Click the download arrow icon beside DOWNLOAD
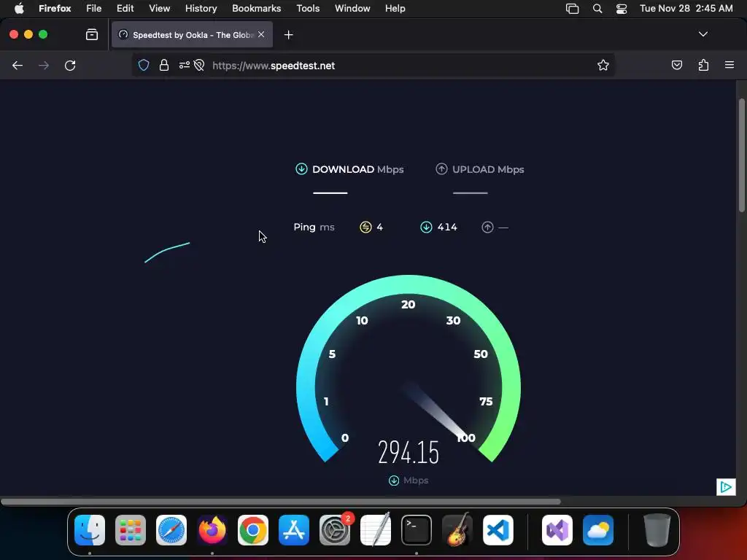The width and height of the screenshot is (747, 560). [301, 168]
